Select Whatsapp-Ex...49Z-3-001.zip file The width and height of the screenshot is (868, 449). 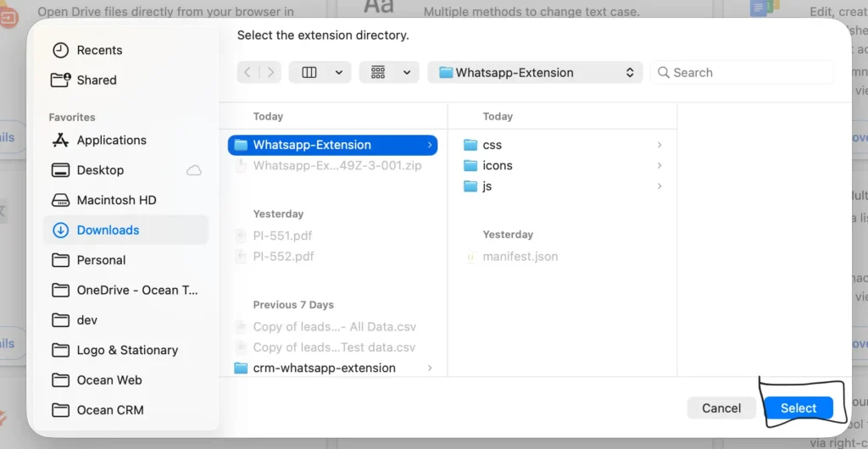[332, 165]
